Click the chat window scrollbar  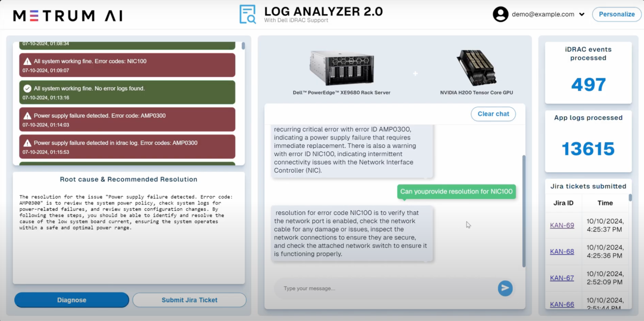[524, 211]
